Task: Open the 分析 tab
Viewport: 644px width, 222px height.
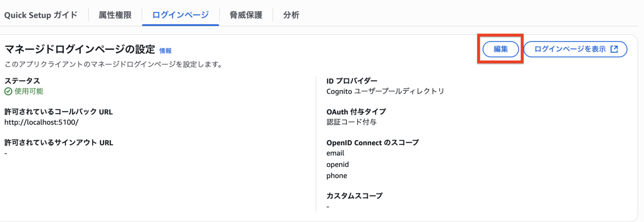Action: (291, 15)
